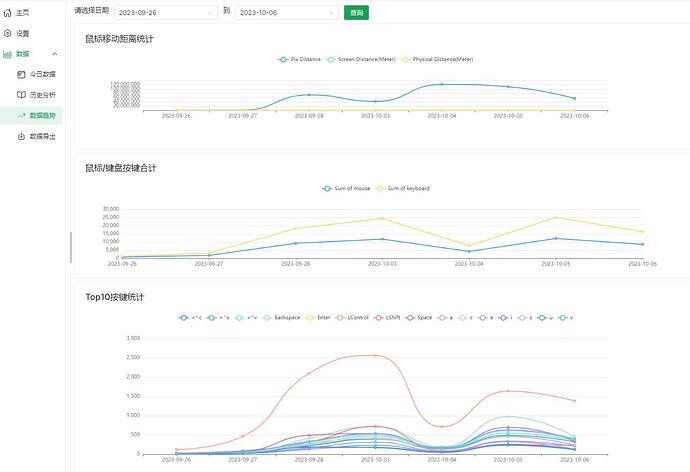
Task: Open 设置 via the gear icon
Action: [8, 33]
